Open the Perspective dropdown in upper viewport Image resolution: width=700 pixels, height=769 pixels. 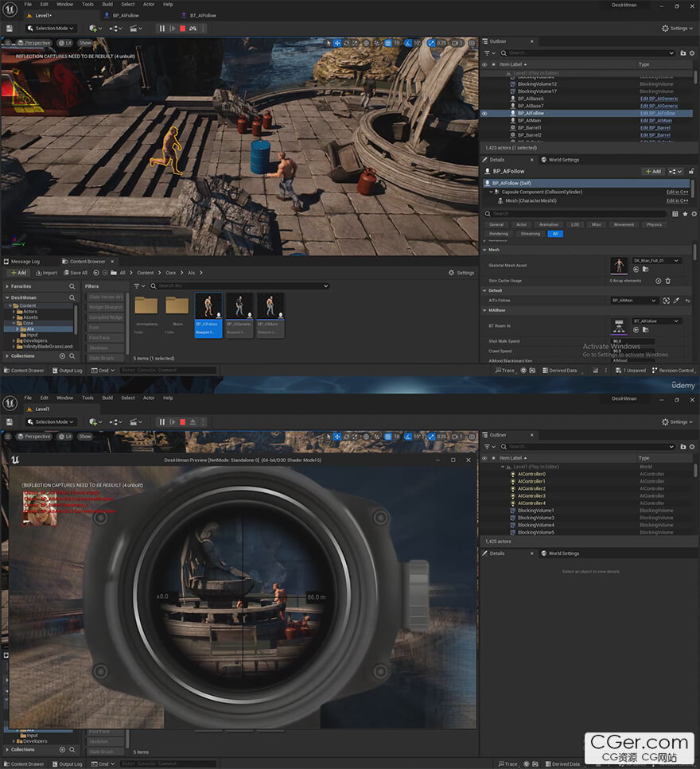(x=34, y=43)
